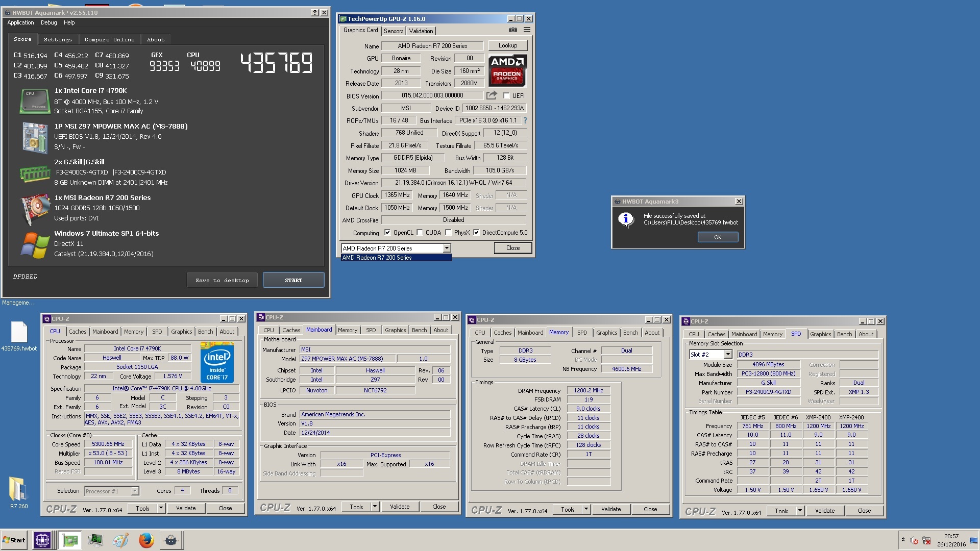Click the RAM stick icon in Aquamark
The image size is (980, 551).
click(x=35, y=174)
